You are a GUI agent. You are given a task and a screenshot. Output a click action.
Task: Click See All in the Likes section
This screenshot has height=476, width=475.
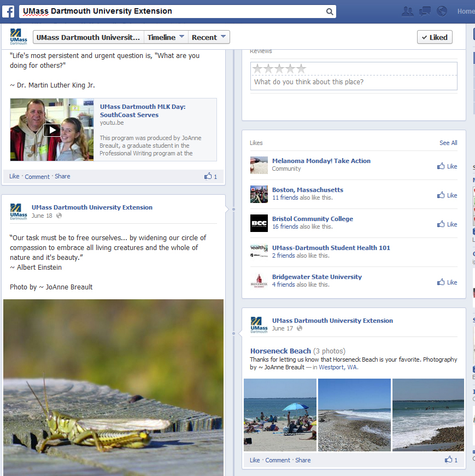[x=448, y=143]
